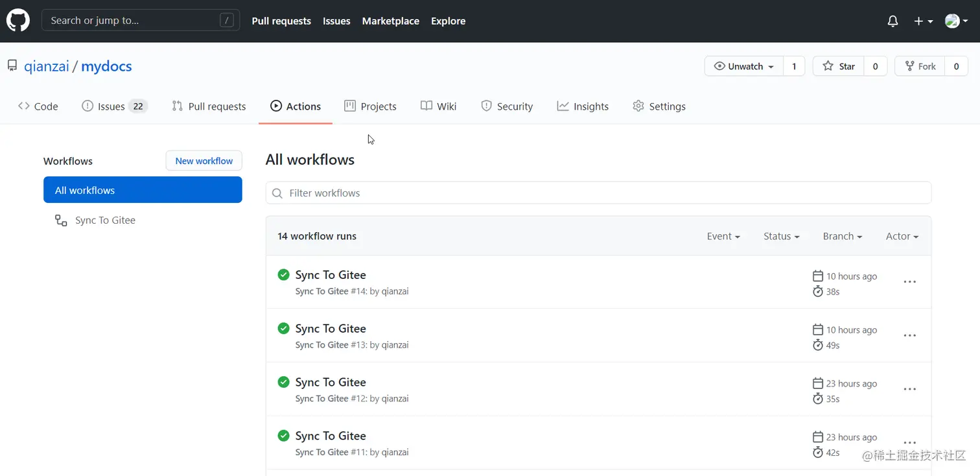Open the Insights tab

click(583, 106)
